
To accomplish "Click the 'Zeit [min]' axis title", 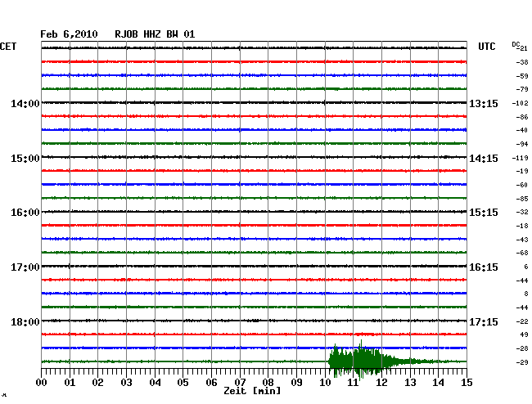I will coord(252,391).
